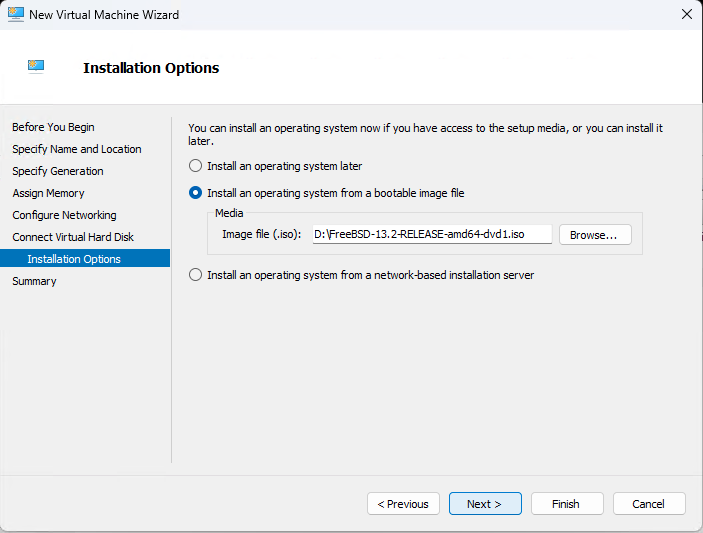703x533 pixels.
Task: Browse for an ISO image file
Action: click(x=595, y=235)
